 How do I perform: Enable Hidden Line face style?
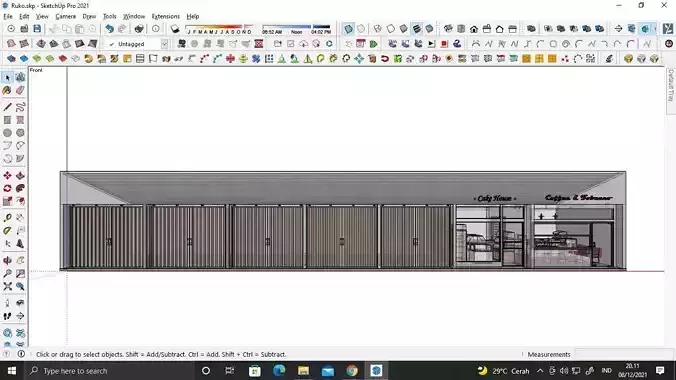(x=391, y=29)
